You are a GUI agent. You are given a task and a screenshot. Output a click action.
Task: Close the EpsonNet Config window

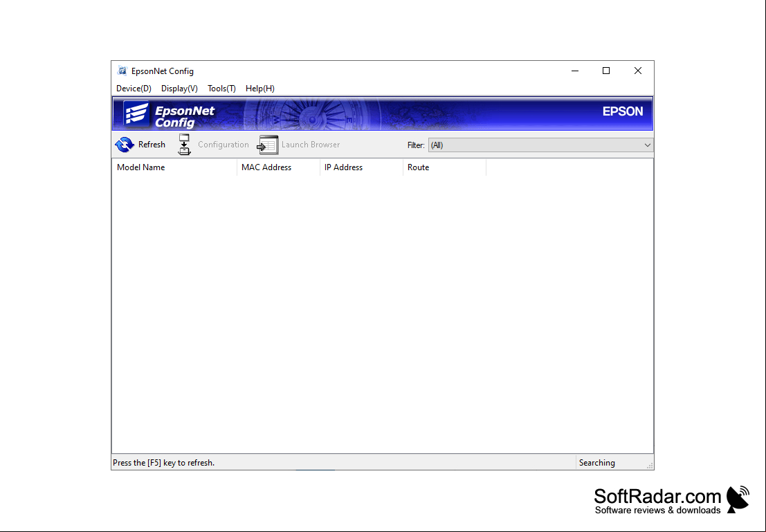(x=638, y=71)
